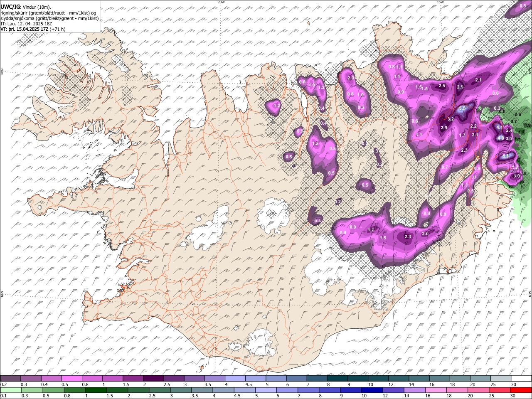The image size is (532, 399).
Task: Pick the pale grey top-row swatch at 25
Action: point(500,379)
